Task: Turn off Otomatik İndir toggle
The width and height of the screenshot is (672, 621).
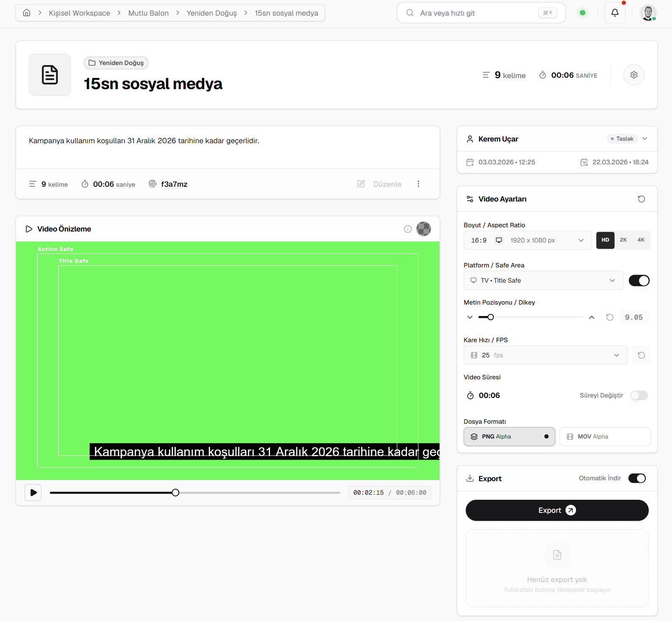Action: coord(636,478)
